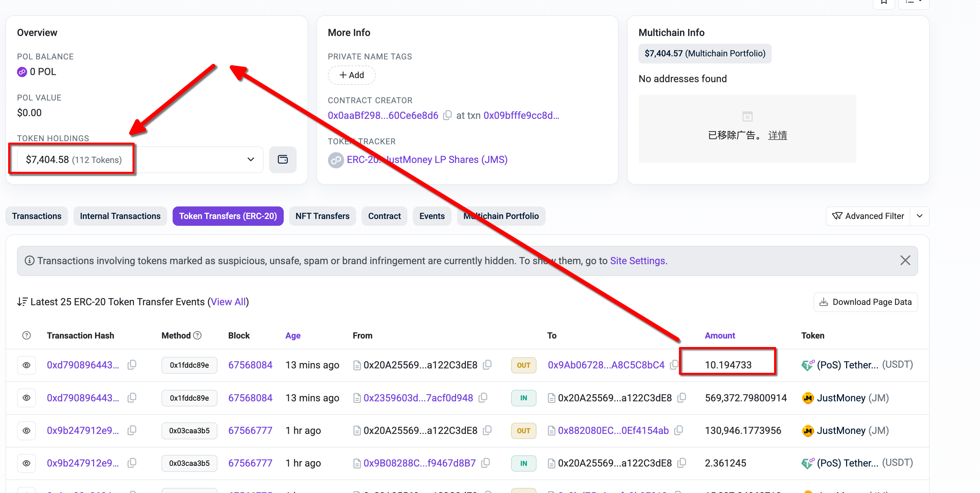The width and height of the screenshot is (980, 493).
Task: Open the Site Settings link
Action: pos(637,260)
